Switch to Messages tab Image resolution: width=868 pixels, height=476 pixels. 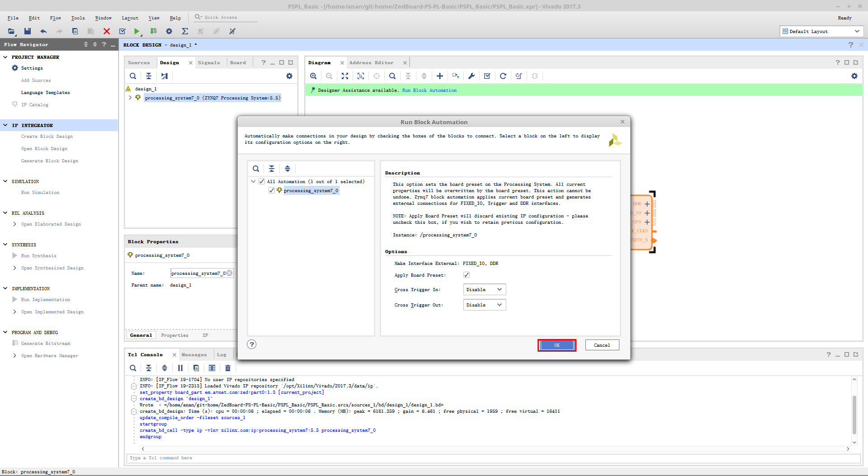[194, 355]
